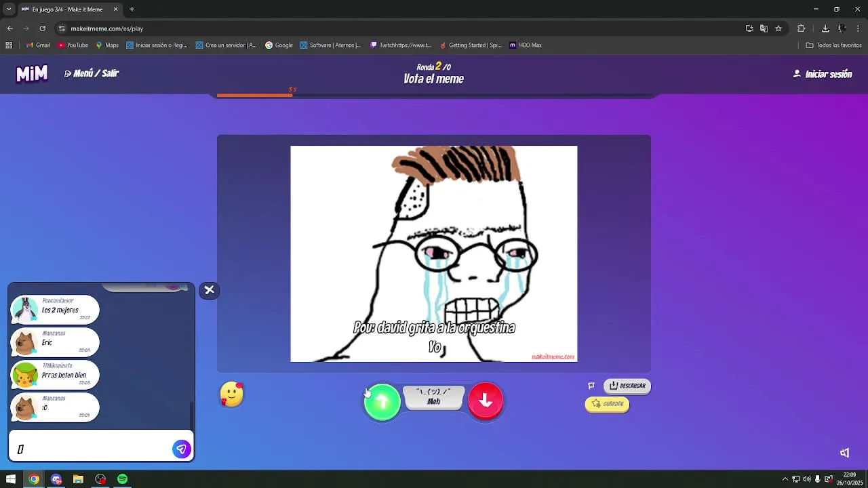Open browser extensions menu
The height and width of the screenshot is (488, 868).
pyautogui.click(x=801, y=28)
